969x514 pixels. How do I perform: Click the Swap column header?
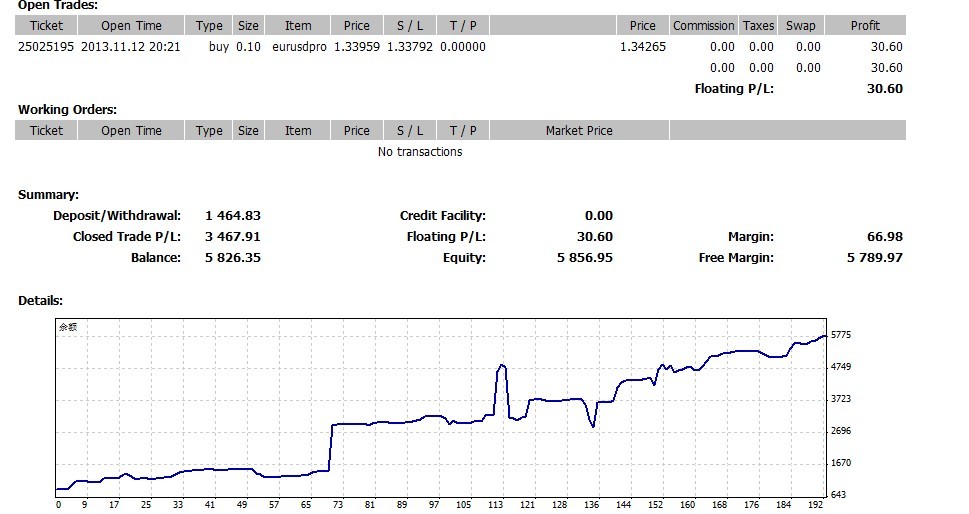tap(800, 26)
